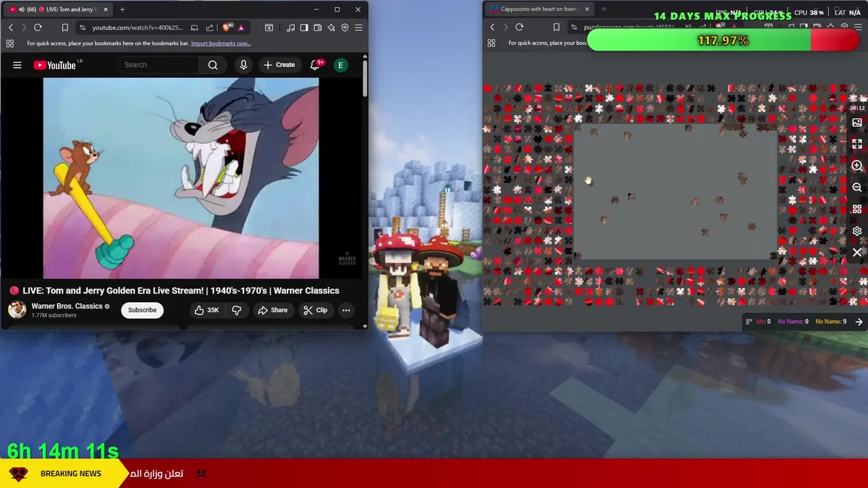The height and width of the screenshot is (488, 868).
Task: Click the video title LIVE: Tom and Jerry
Action: (x=181, y=291)
